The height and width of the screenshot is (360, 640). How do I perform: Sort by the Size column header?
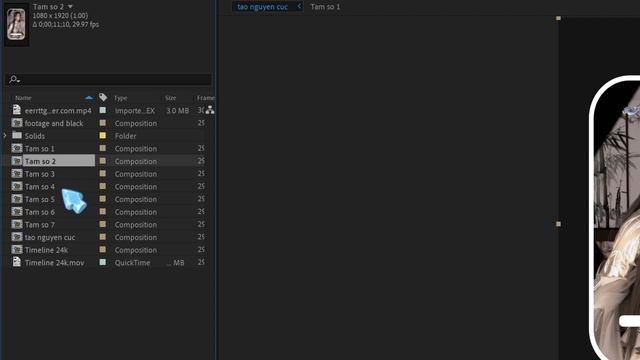click(171, 98)
